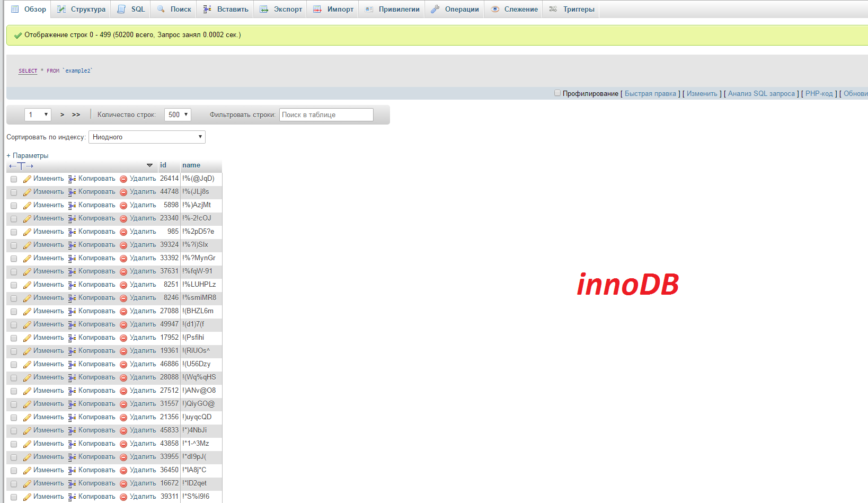Jump to last page with >> button

(76, 114)
